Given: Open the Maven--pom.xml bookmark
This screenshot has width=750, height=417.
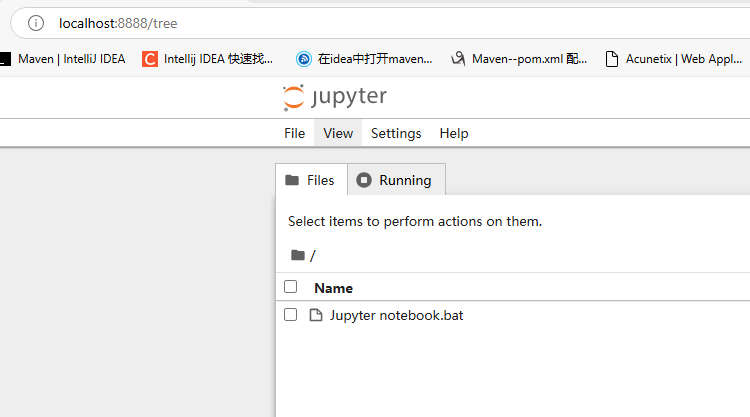Looking at the screenshot, I should click(x=519, y=59).
